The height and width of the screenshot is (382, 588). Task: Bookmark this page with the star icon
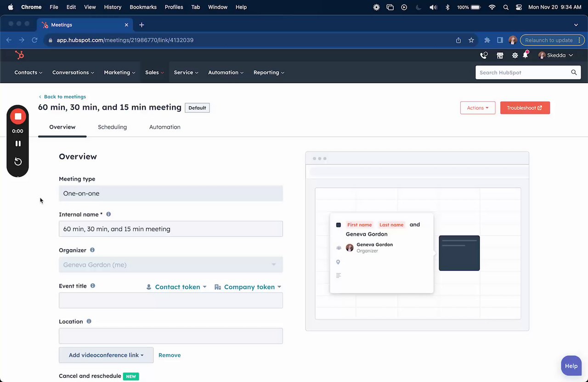point(471,40)
